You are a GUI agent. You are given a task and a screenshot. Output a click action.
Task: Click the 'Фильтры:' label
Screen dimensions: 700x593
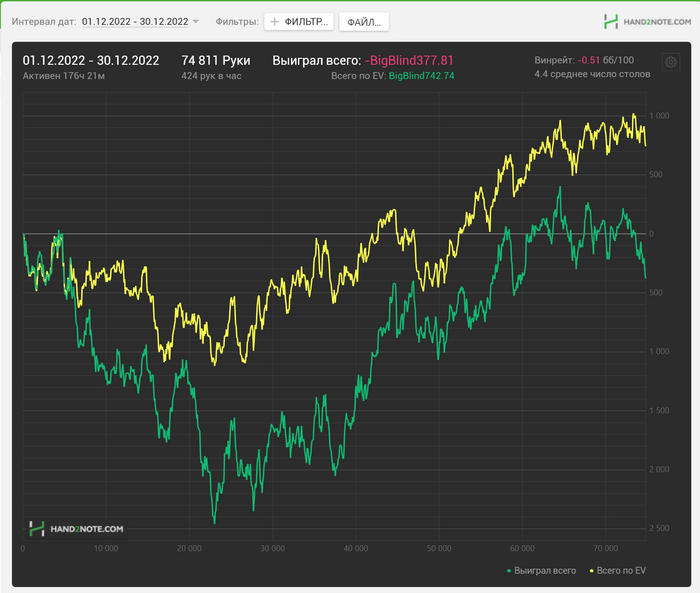coord(237,21)
